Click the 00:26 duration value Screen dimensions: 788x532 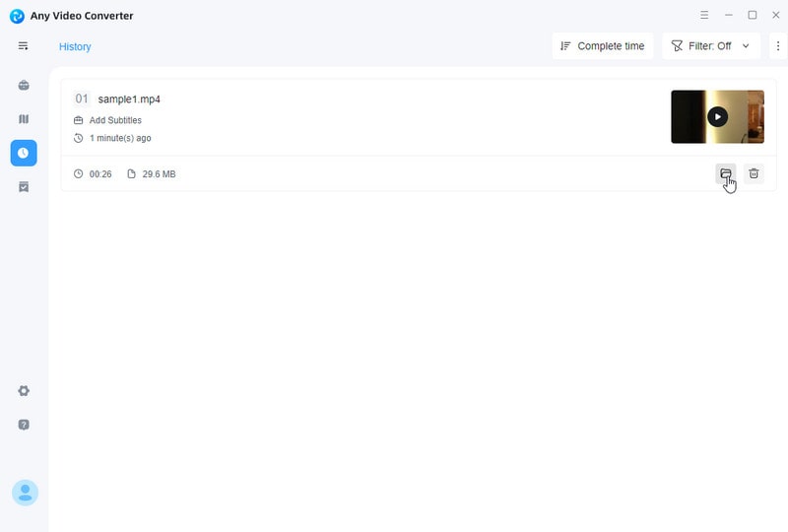100,174
